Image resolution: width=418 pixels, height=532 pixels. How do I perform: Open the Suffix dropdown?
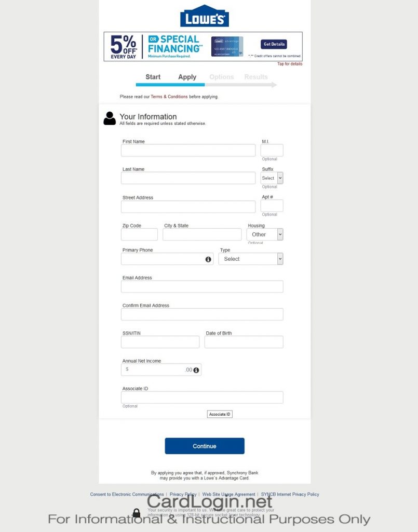click(x=272, y=178)
